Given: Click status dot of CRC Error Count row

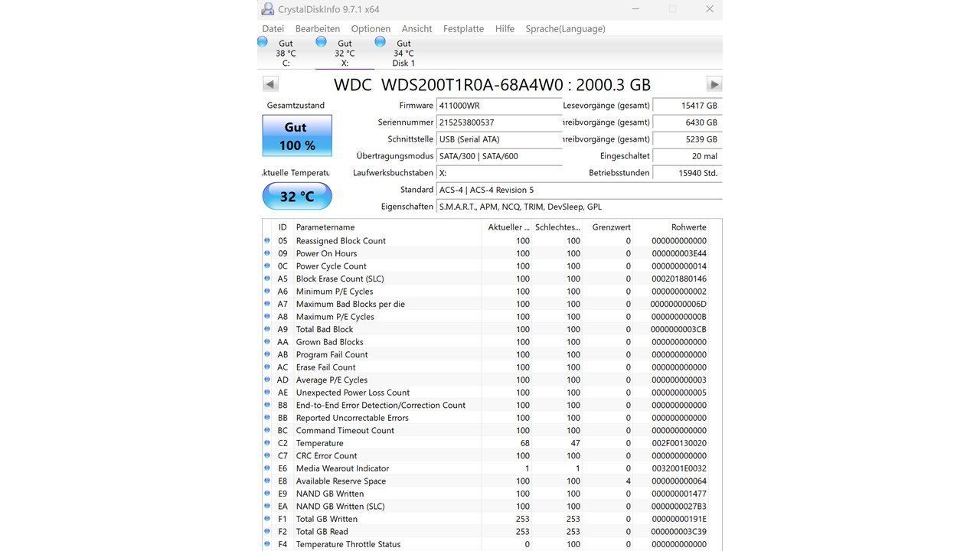Looking at the screenshot, I should [x=267, y=455].
